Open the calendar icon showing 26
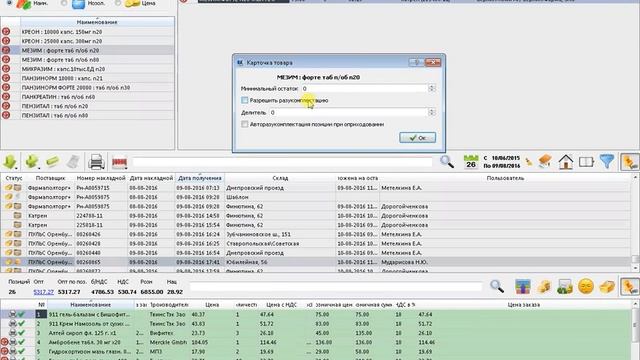The width and height of the screenshot is (640, 360). (x=471, y=162)
